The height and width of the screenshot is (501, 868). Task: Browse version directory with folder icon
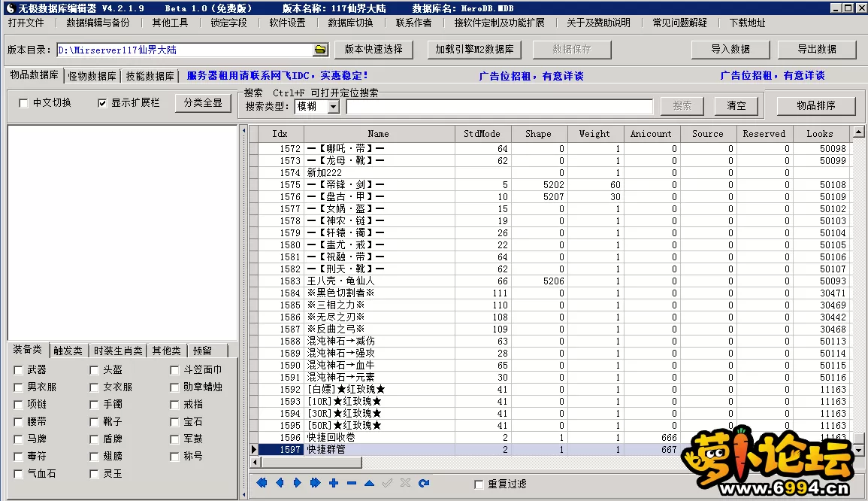click(x=320, y=50)
